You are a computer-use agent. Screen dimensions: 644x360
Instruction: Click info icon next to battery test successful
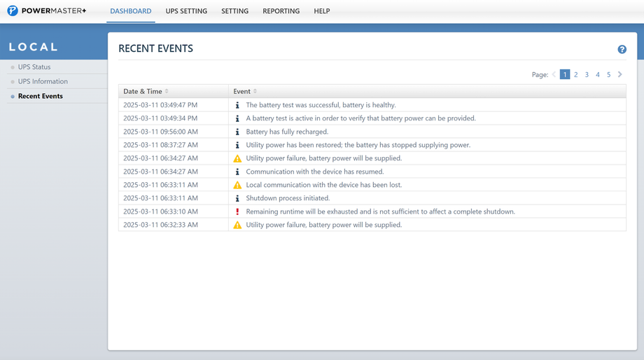[x=237, y=105]
